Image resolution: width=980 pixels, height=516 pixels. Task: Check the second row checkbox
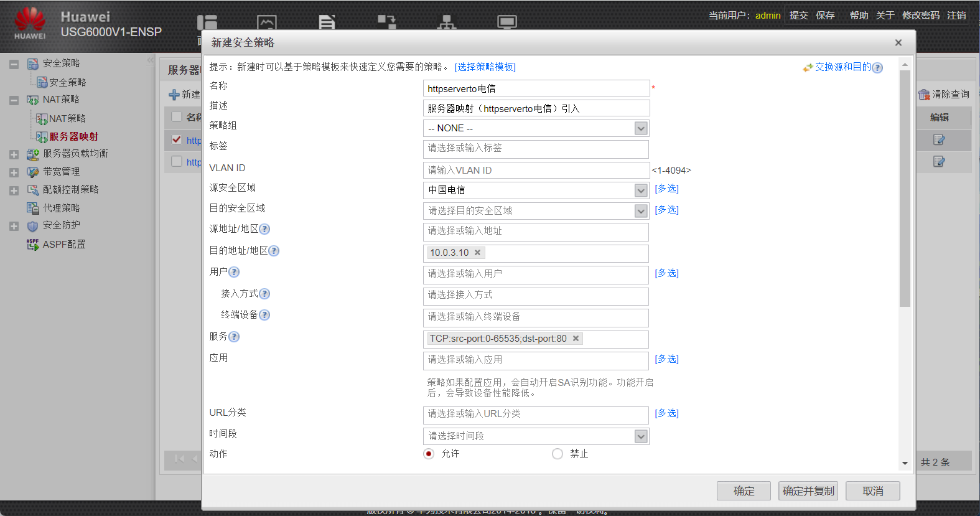click(x=177, y=161)
